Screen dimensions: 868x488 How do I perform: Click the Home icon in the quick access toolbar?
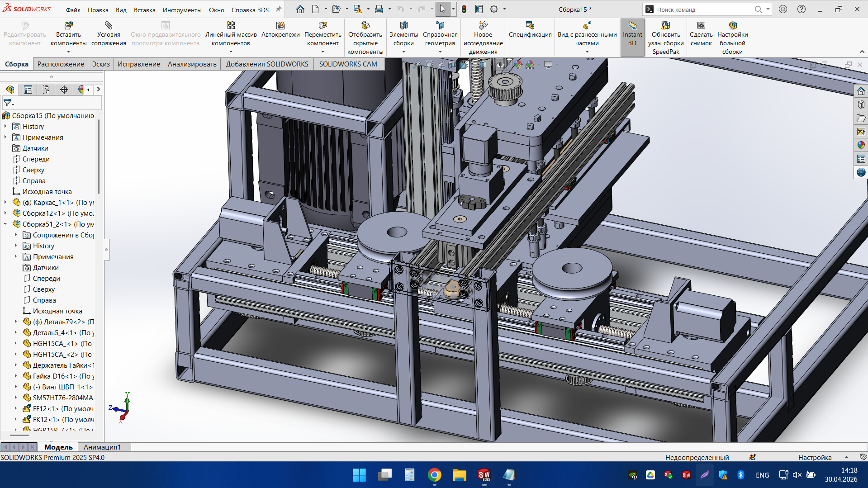(300, 9)
